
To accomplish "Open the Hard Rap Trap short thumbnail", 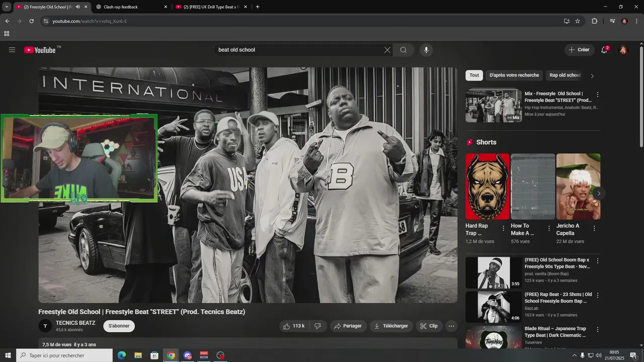I will pos(488,187).
